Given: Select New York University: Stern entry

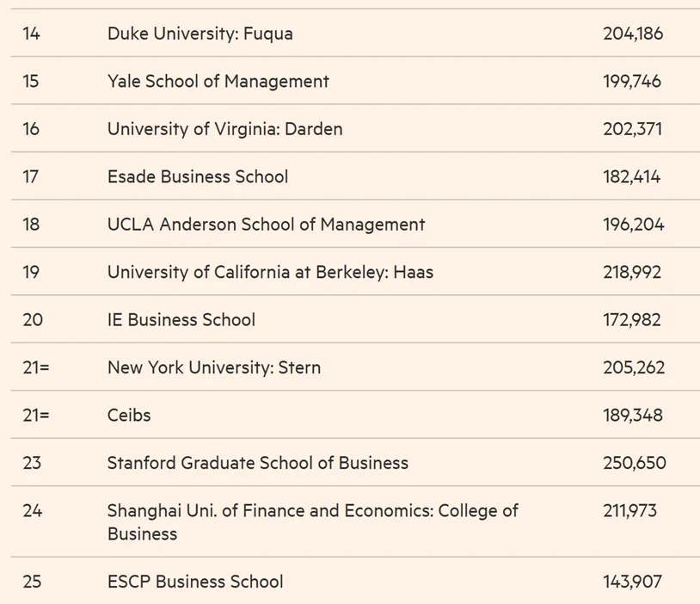Looking at the screenshot, I should pyautogui.click(x=214, y=367).
